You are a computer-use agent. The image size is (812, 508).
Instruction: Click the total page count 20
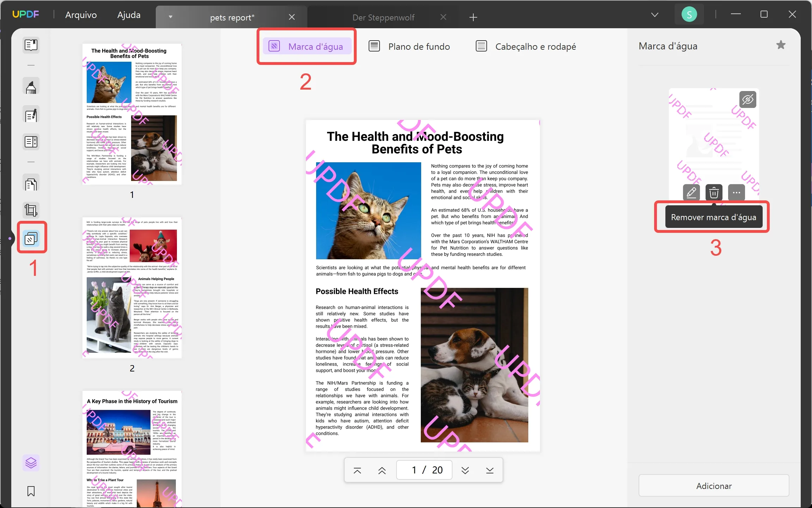point(437,470)
